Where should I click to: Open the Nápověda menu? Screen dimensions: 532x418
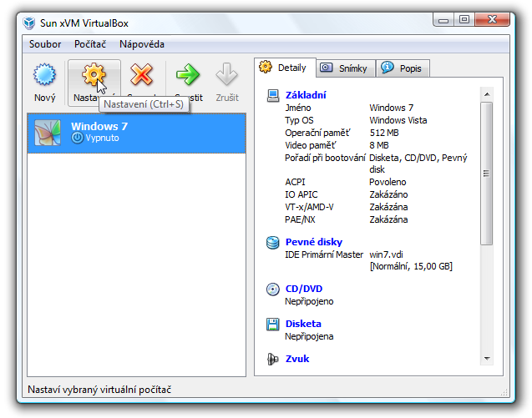142,44
